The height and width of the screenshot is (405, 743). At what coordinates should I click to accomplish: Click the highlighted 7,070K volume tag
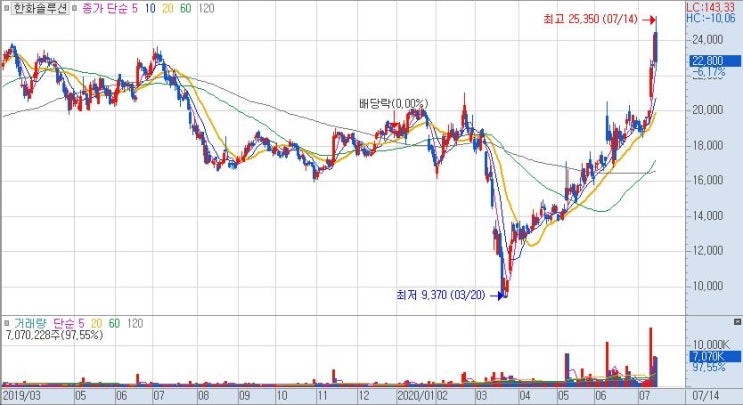[714, 356]
